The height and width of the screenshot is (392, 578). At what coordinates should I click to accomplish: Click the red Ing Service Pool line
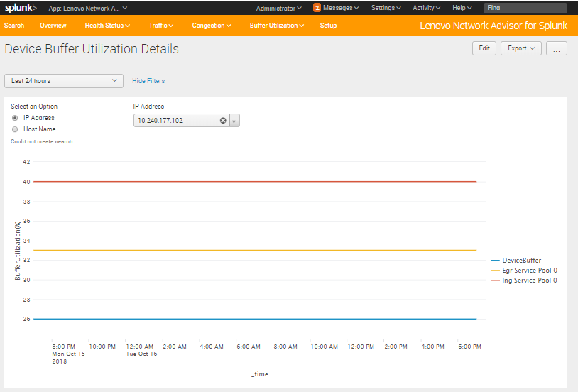[x=255, y=181]
